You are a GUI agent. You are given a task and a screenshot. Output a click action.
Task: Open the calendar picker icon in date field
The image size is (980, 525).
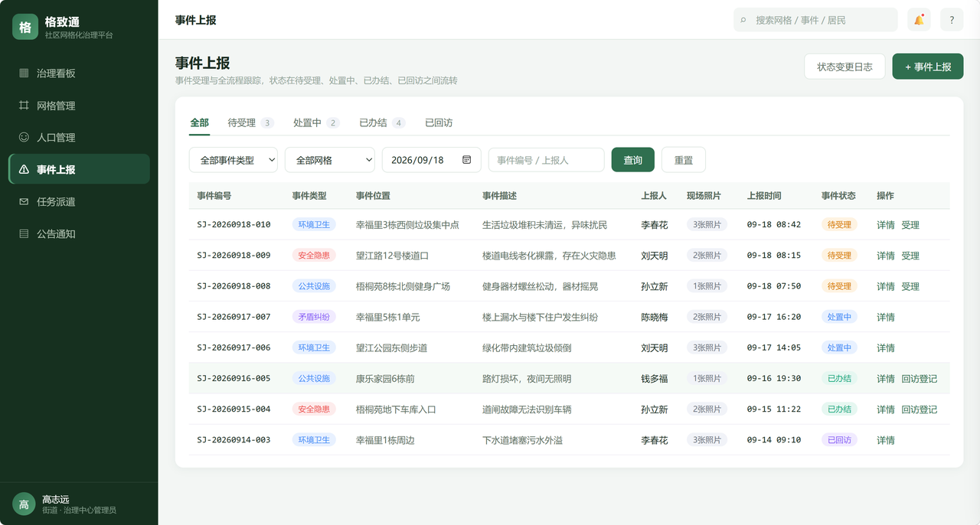[x=466, y=160]
